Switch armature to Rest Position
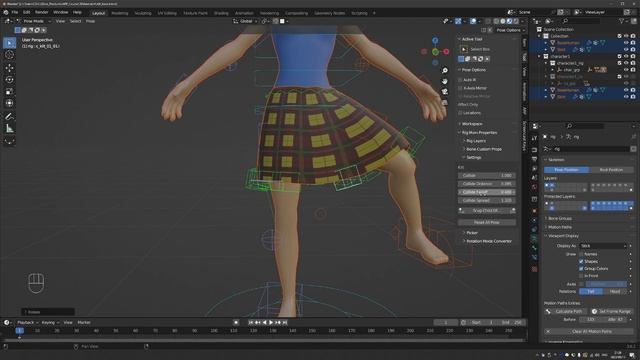 pos(611,170)
